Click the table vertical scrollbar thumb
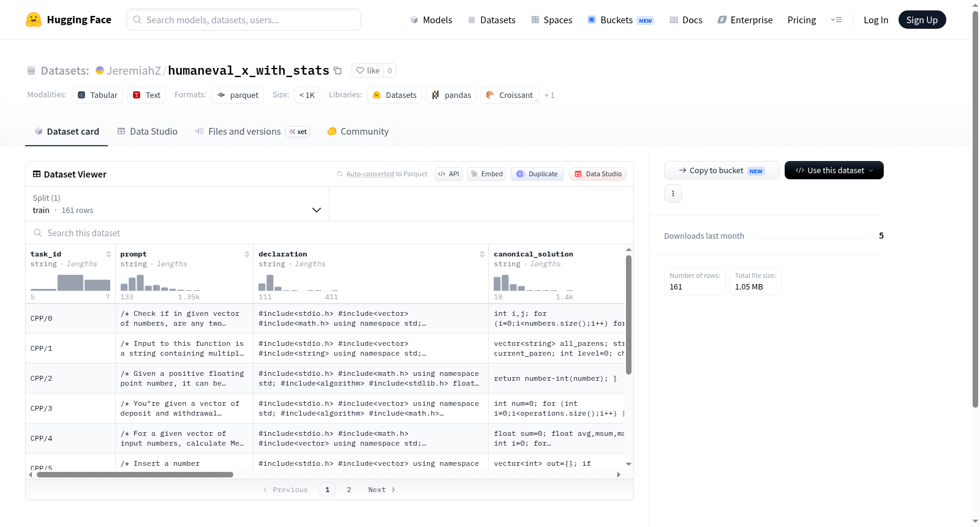This screenshot has width=980, height=527. (628, 315)
